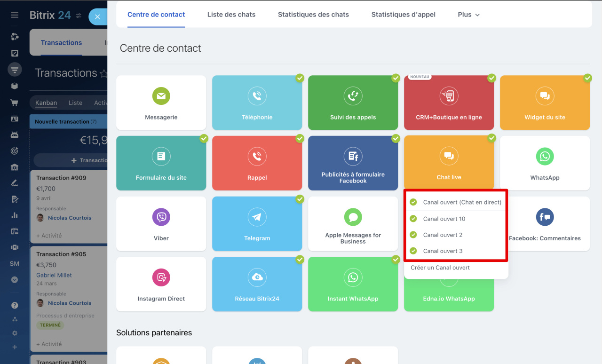The width and height of the screenshot is (602, 364).
Task: Open the Edna.io WhatsApp tile
Action: tap(449, 295)
